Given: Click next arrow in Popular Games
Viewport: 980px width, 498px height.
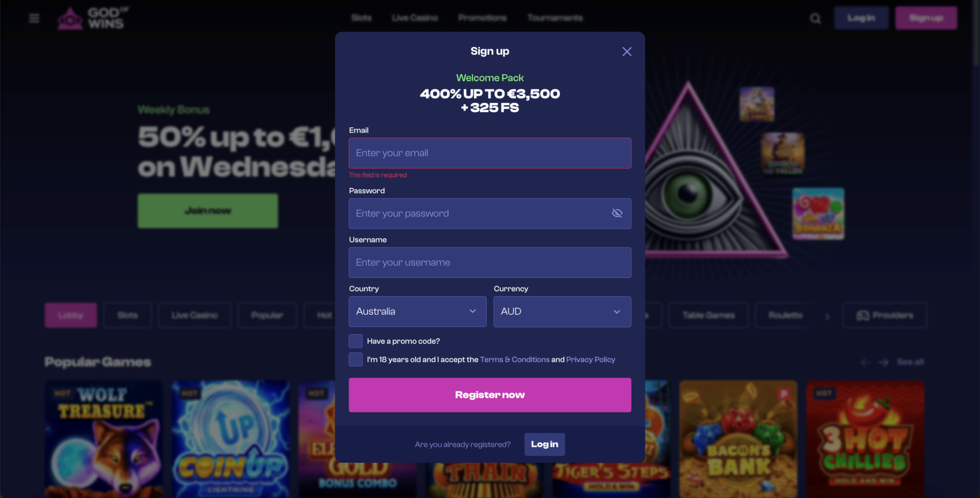Looking at the screenshot, I should pyautogui.click(x=884, y=362).
